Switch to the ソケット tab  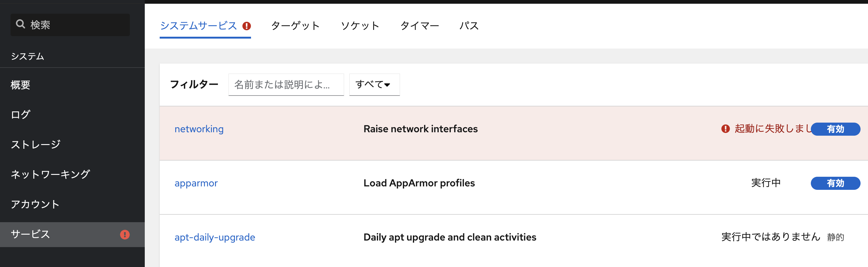[360, 26]
